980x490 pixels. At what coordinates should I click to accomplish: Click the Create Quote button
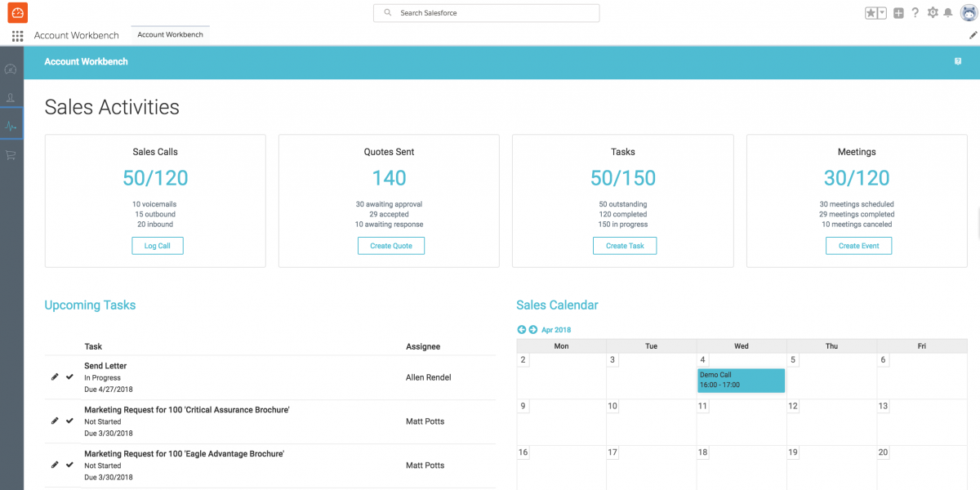pyautogui.click(x=391, y=246)
